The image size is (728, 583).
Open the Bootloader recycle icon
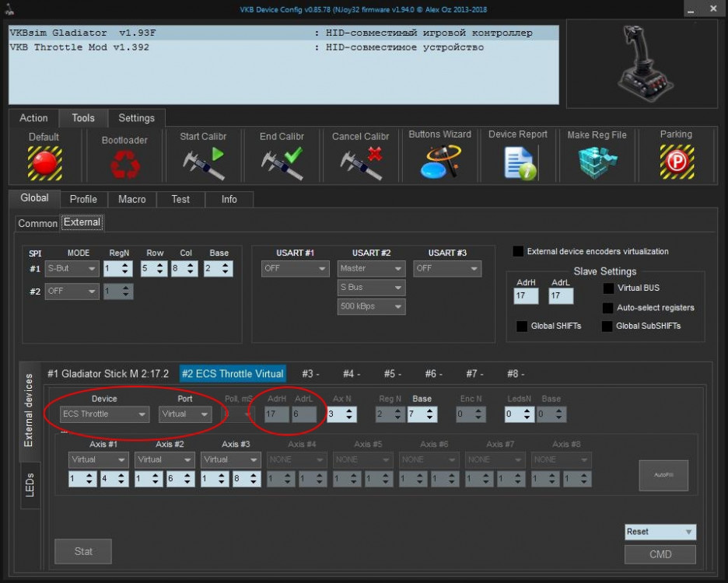coord(124,164)
